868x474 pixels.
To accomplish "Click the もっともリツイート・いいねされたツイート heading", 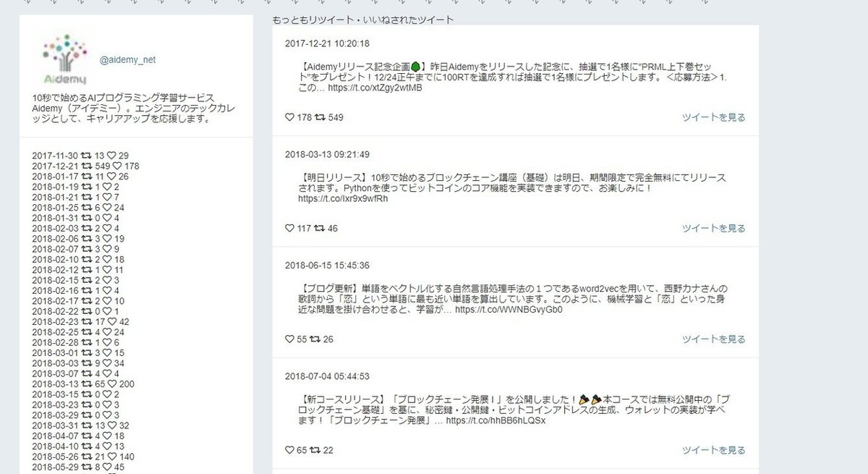I will pyautogui.click(x=363, y=20).
